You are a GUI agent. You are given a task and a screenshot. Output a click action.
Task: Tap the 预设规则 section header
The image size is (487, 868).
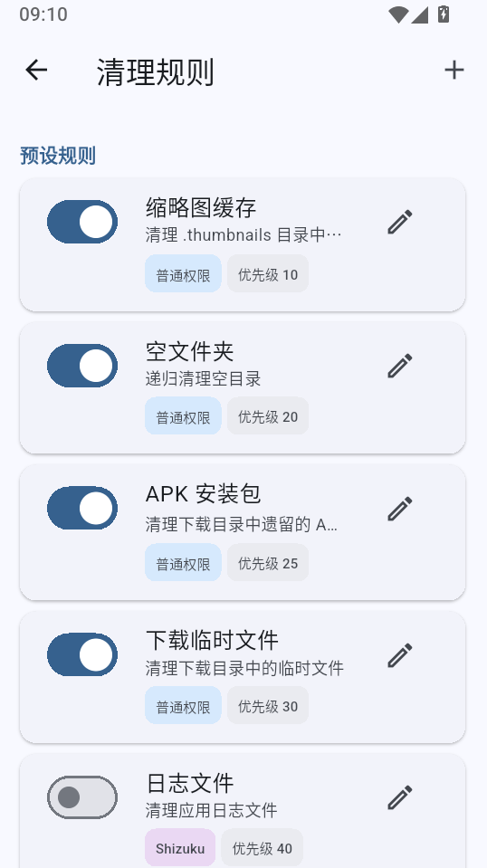pos(58,156)
